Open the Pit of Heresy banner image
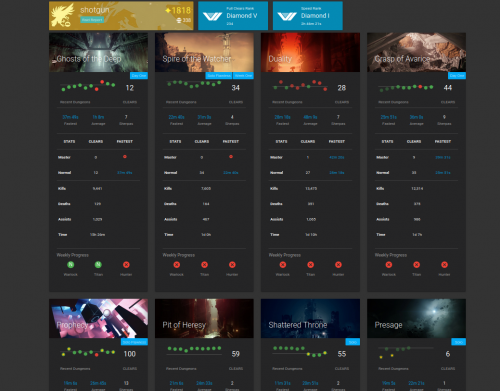This screenshot has height=391, width=500. (x=204, y=318)
